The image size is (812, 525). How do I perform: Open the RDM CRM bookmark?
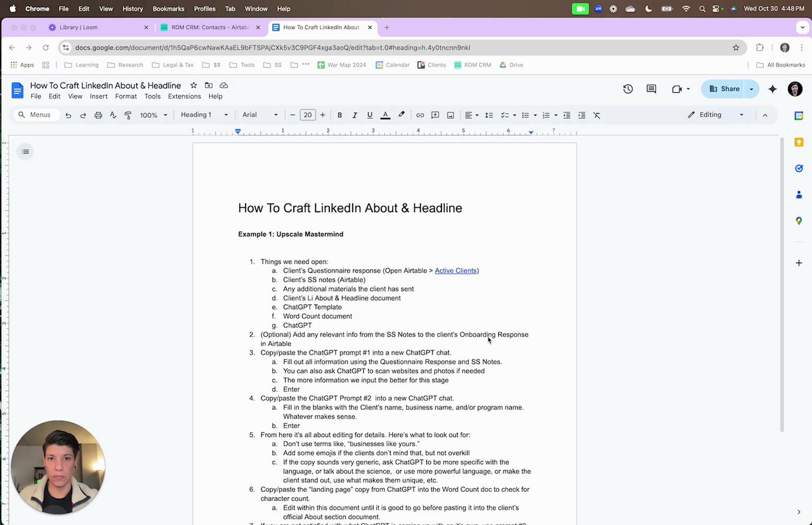tap(473, 65)
